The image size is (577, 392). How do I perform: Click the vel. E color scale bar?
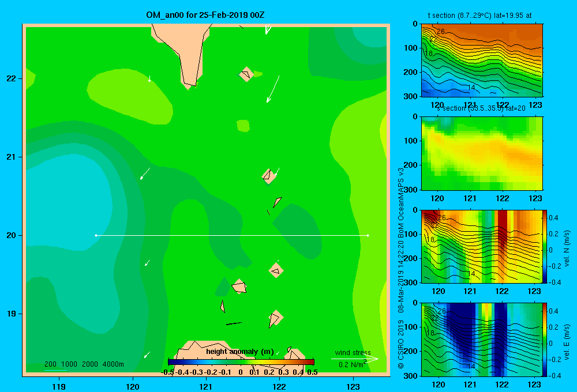(545, 340)
